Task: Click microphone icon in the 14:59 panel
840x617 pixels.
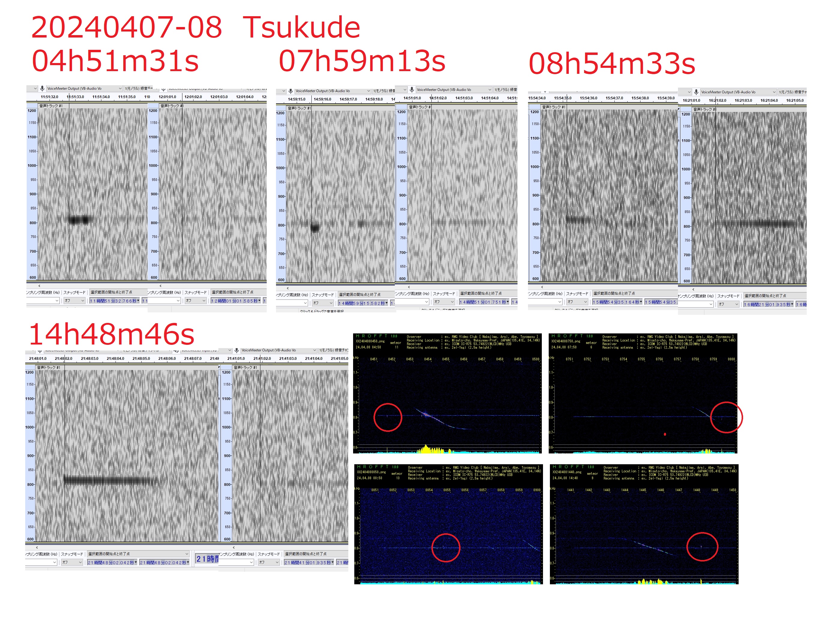Action: click(290, 91)
